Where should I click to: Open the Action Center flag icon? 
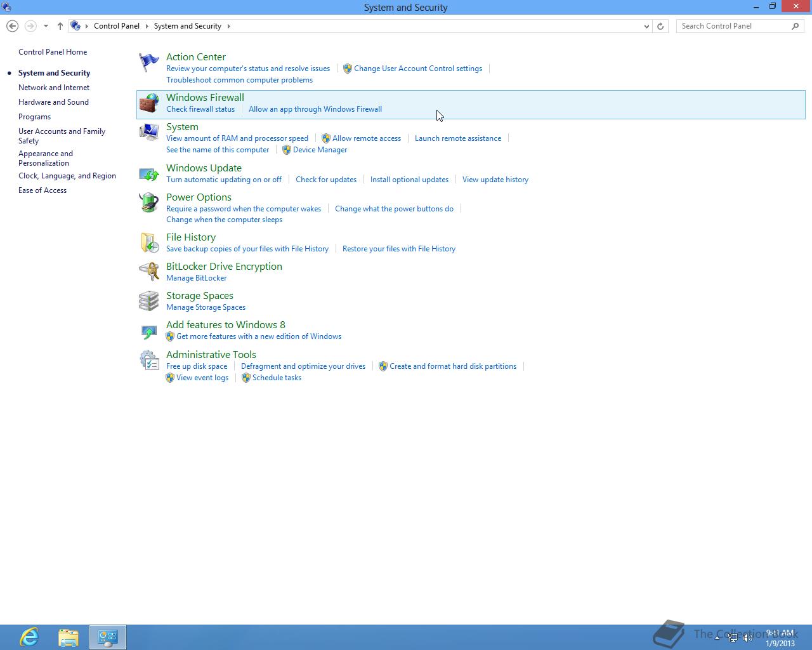click(x=148, y=63)
